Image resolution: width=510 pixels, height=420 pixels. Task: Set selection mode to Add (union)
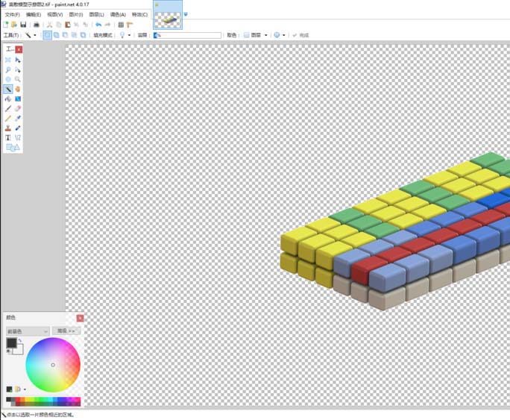56,35
